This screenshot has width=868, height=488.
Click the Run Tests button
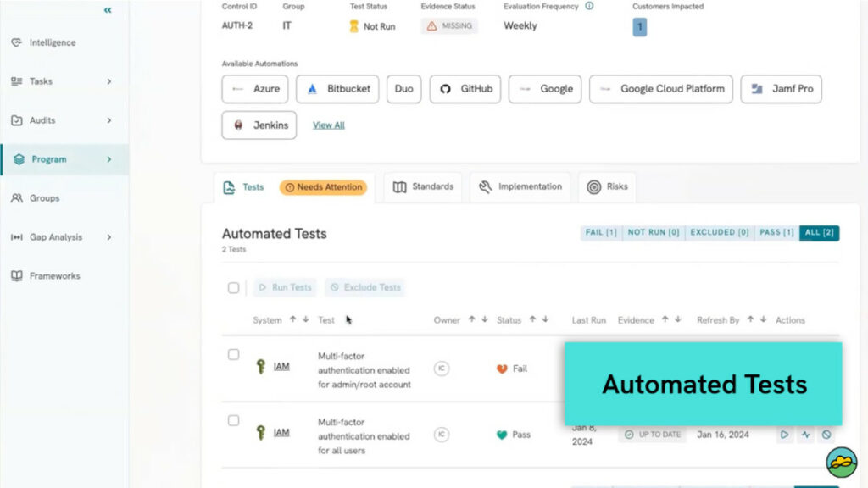[x=285, y=288]
